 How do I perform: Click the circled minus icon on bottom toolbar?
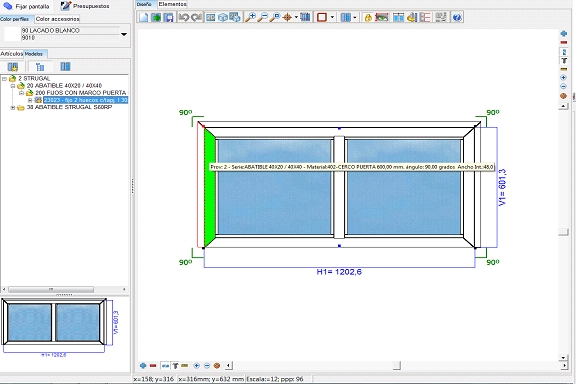coord(207,366)
